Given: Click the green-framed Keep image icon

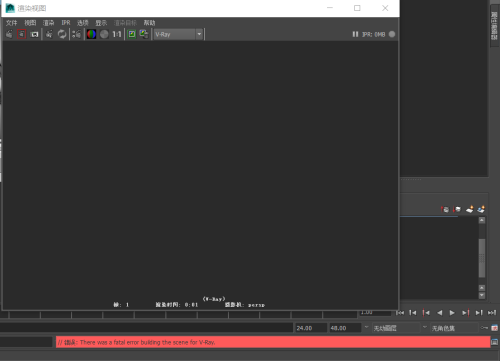Looking at the screenshot, I should [x=132, y=34].
